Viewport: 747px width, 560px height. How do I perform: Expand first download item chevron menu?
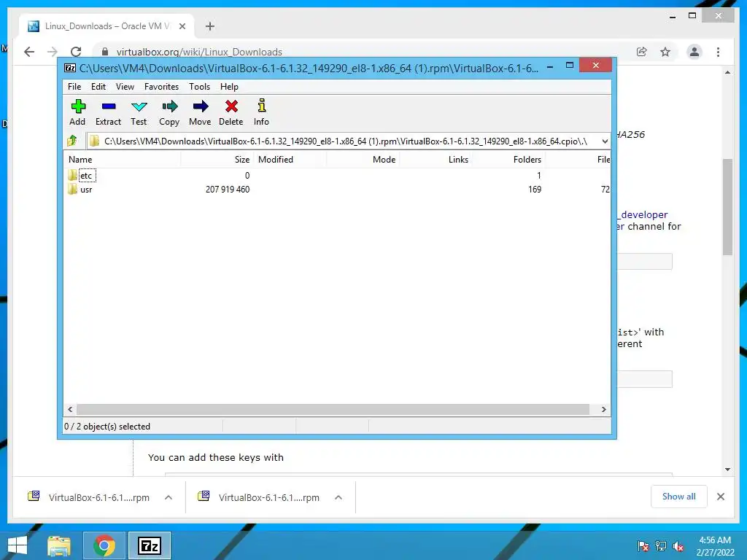[x=169, y=497]
